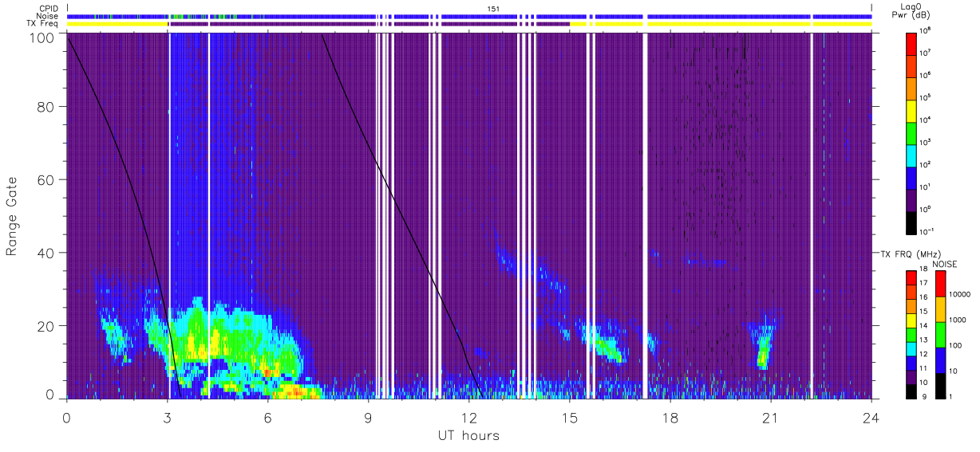Select the 'TX Freq' row label
Viewport: 980px width, 452px height.
(x=42, y=24)
